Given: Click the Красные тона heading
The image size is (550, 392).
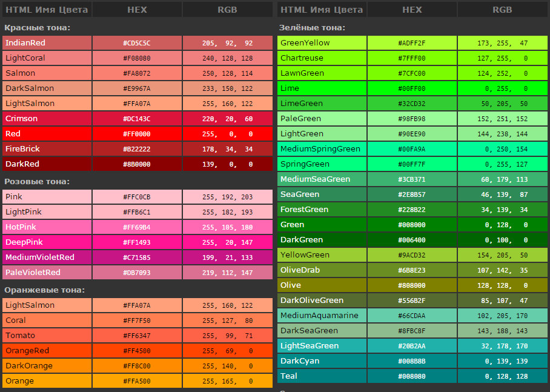Looking at the screenshot, I should tap(37, 28).
